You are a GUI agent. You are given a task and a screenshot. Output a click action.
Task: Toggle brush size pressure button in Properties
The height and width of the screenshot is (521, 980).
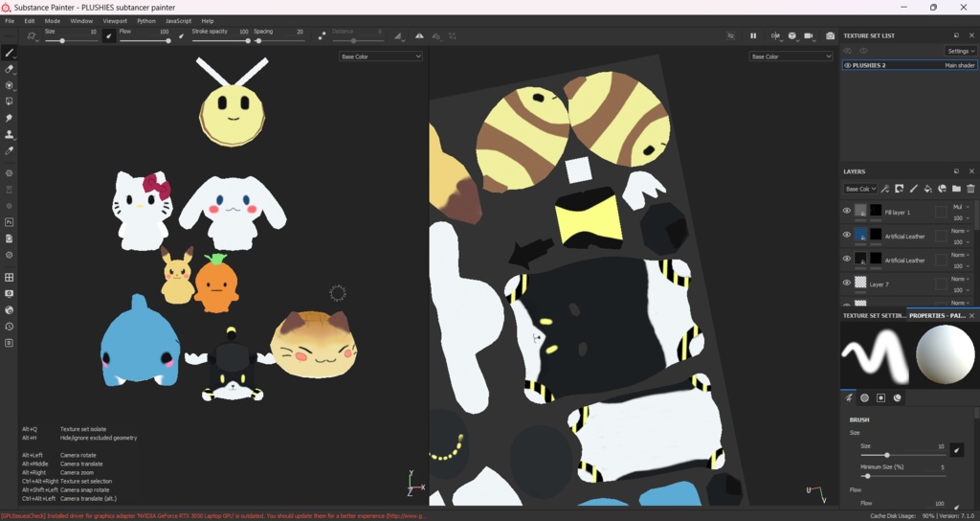coord(956,449)
